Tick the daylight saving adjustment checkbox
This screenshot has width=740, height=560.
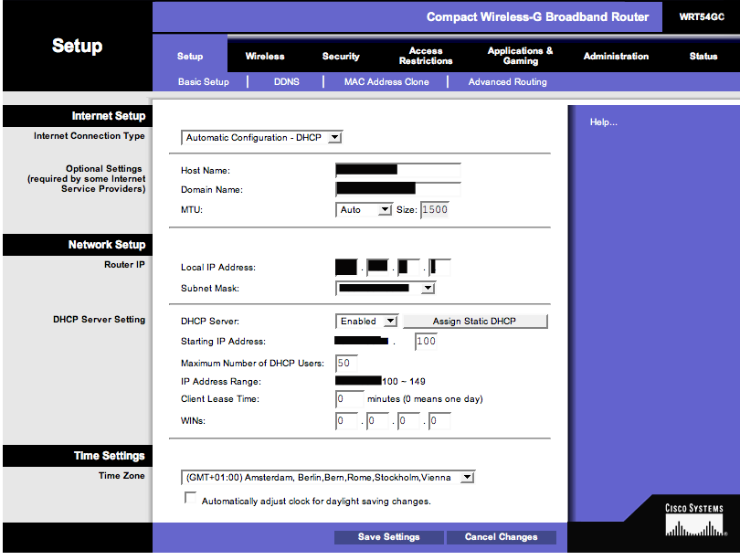coord(190,498)
